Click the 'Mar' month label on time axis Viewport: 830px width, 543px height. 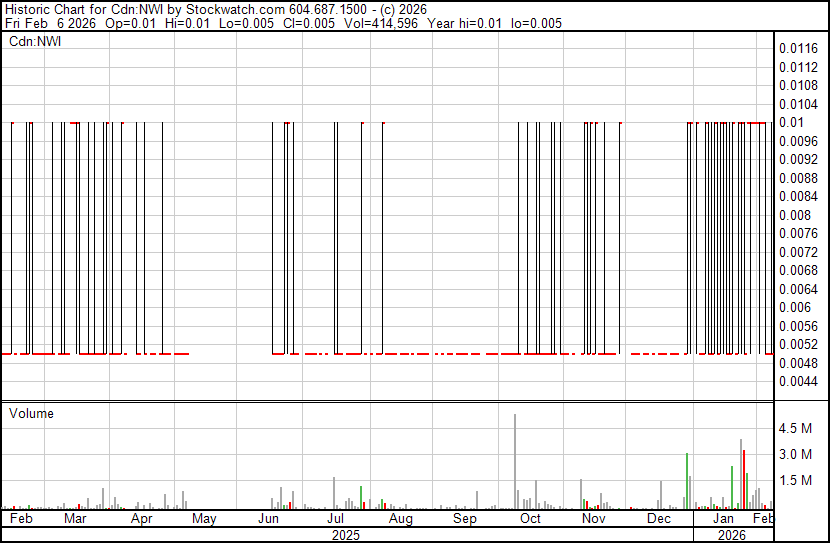75,518
